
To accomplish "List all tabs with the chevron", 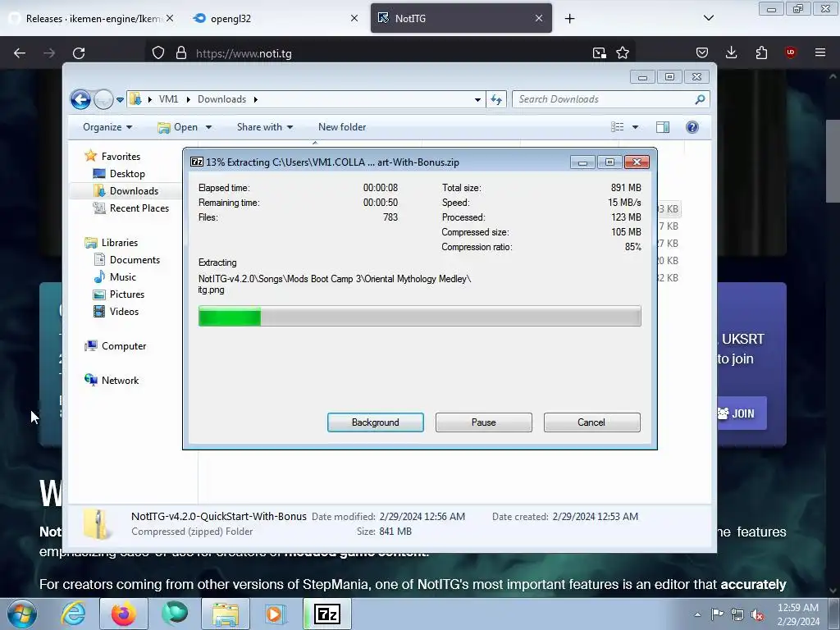I will (708, 18).
